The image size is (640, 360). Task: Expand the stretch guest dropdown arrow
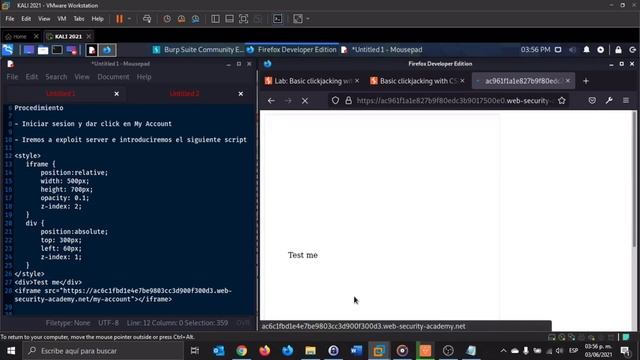click(308, 19)
